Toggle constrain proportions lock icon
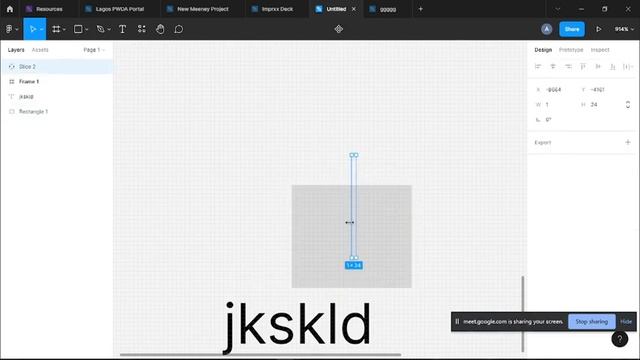 pyautogui.click(x=628, y=104)
